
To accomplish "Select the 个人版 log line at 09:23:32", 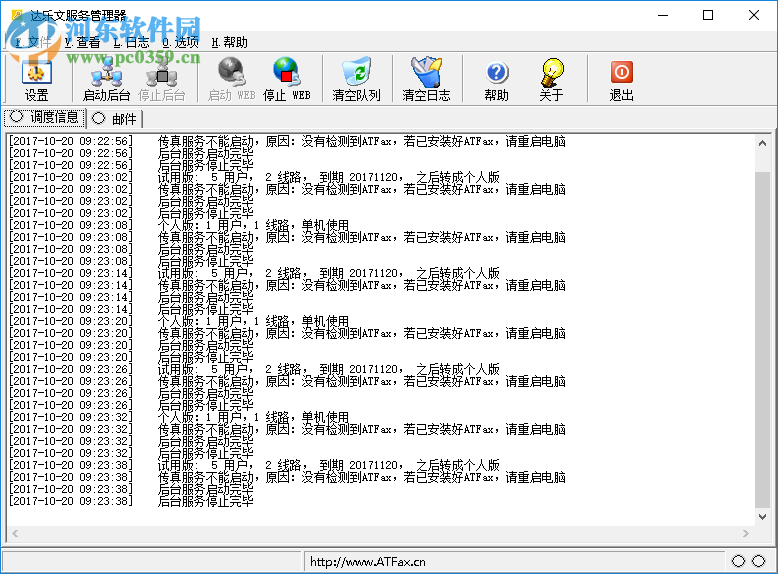I will (x=179, y=417).
